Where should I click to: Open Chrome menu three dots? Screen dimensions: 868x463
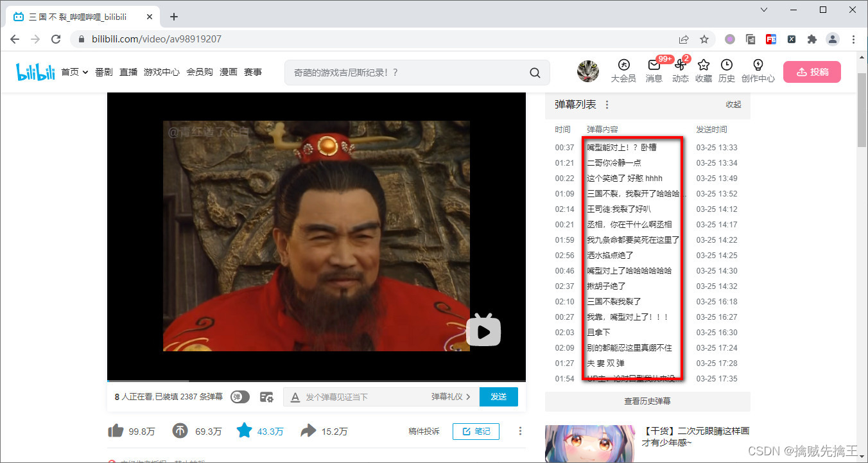(854, 39)
